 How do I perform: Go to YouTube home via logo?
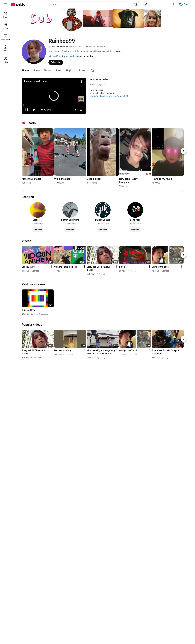18,4
